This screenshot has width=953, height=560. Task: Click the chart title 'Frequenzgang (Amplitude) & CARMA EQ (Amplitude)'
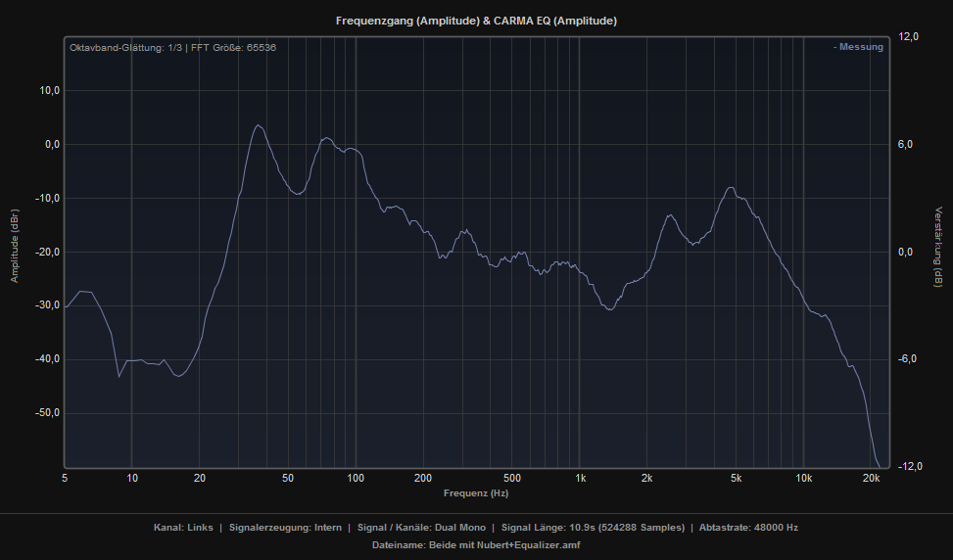pyautogui.click(x=476, y=21)
